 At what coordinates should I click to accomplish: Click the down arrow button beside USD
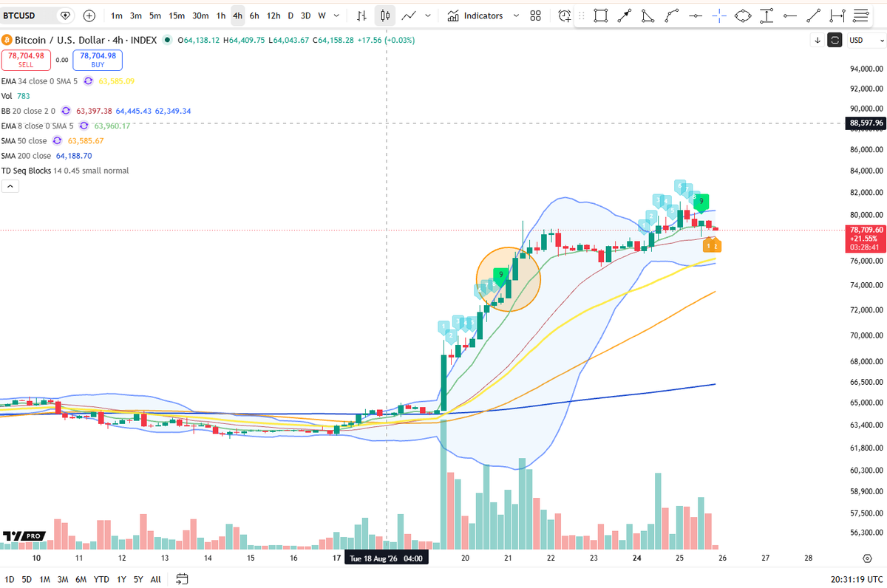[x=818, y=40]
